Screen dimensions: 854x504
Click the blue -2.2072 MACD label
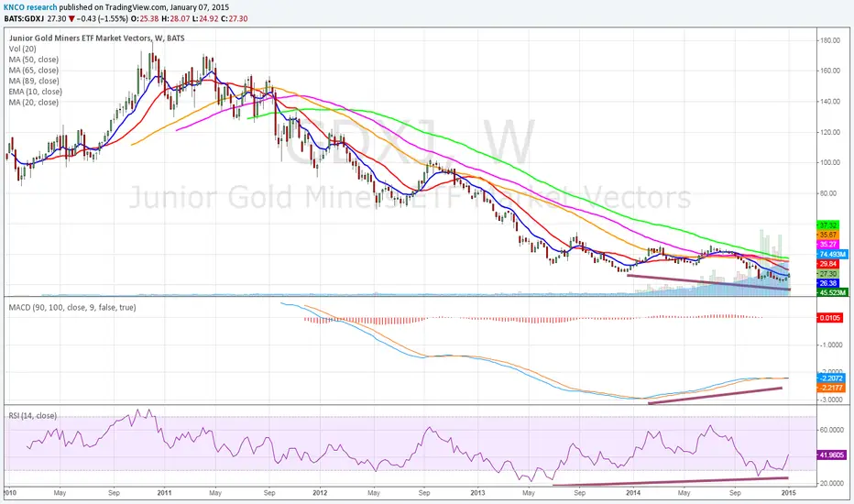pos(831,378)
